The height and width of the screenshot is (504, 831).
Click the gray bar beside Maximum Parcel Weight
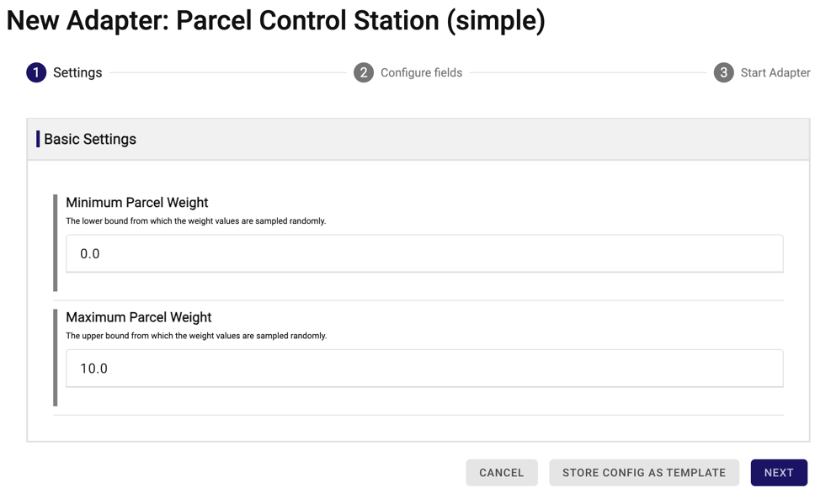56,358
